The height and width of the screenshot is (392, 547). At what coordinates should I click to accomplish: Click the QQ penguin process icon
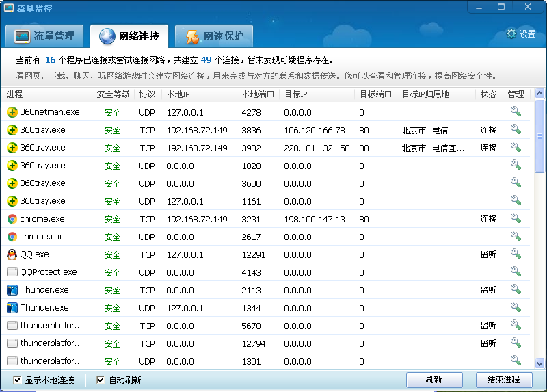coord(12,254)
